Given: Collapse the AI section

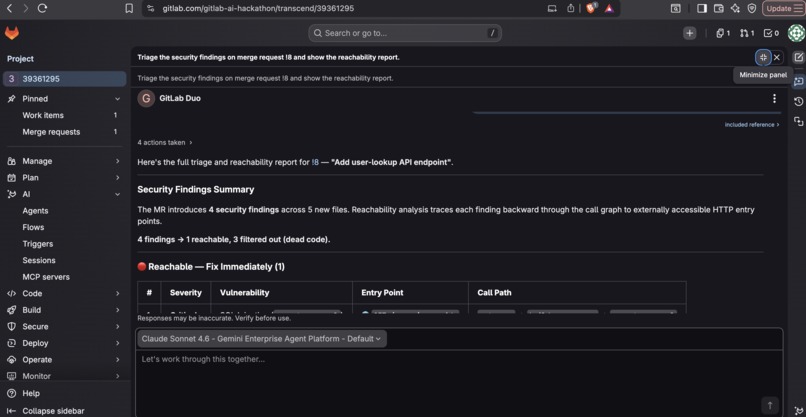Looking at the screenshot, I should pyautogui.click(x=64, y=194).
